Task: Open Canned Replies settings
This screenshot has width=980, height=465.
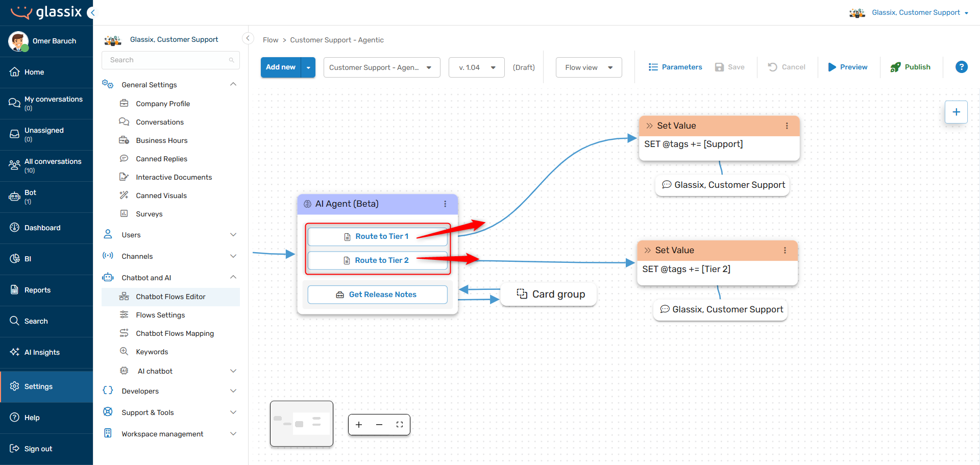Action: click(x=161, y=159)
